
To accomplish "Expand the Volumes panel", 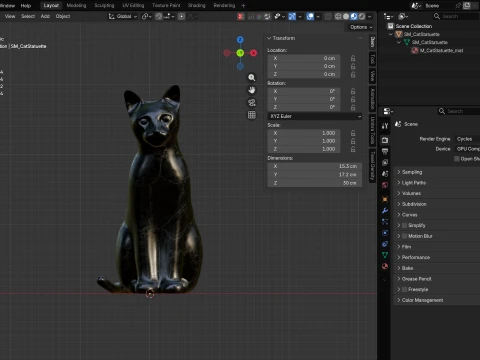I will point(437,193).
